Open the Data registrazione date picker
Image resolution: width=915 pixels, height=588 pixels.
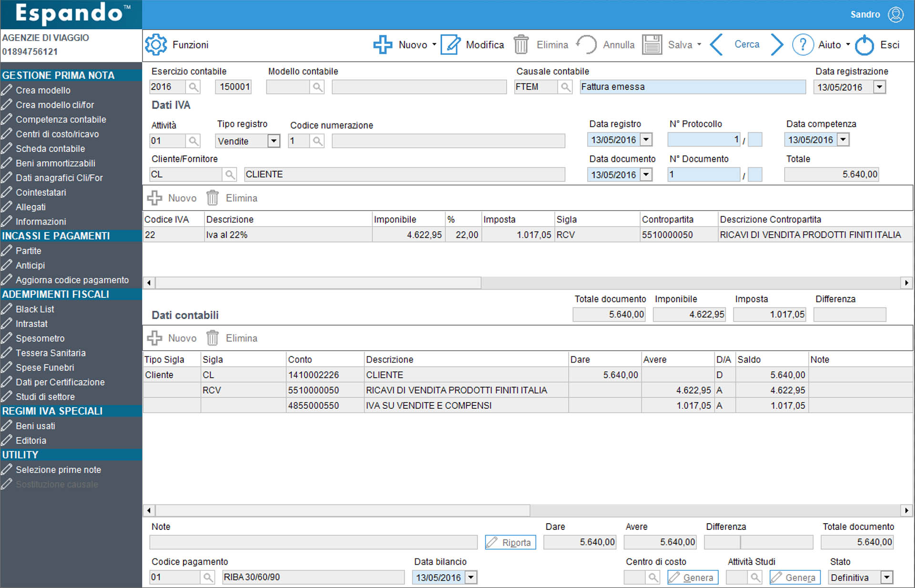[x=879, y=87]
